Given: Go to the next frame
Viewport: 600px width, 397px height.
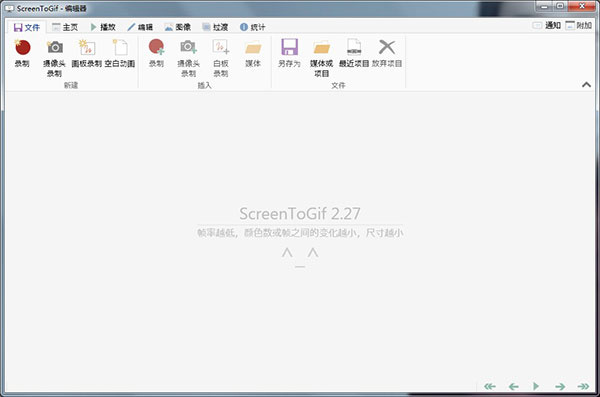Looking at the screenshot, I should 560,386.
